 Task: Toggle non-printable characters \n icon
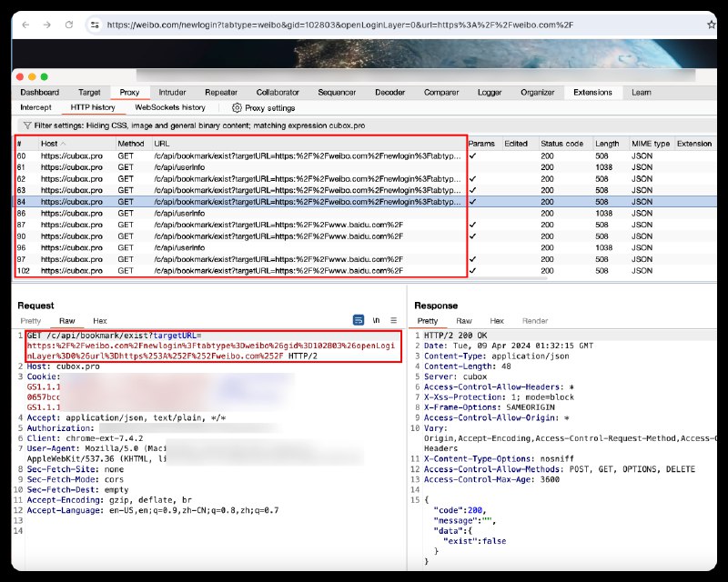click(376, 321)
